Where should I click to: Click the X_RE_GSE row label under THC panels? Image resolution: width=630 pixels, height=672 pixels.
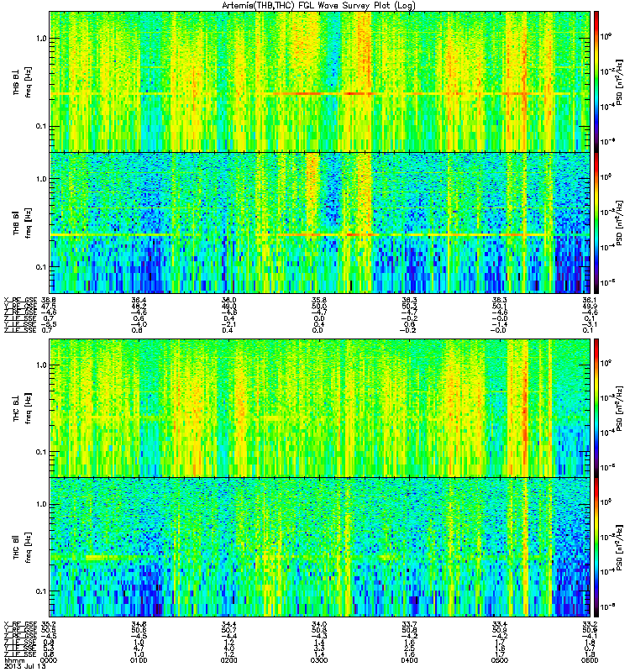tap(20, 624)
